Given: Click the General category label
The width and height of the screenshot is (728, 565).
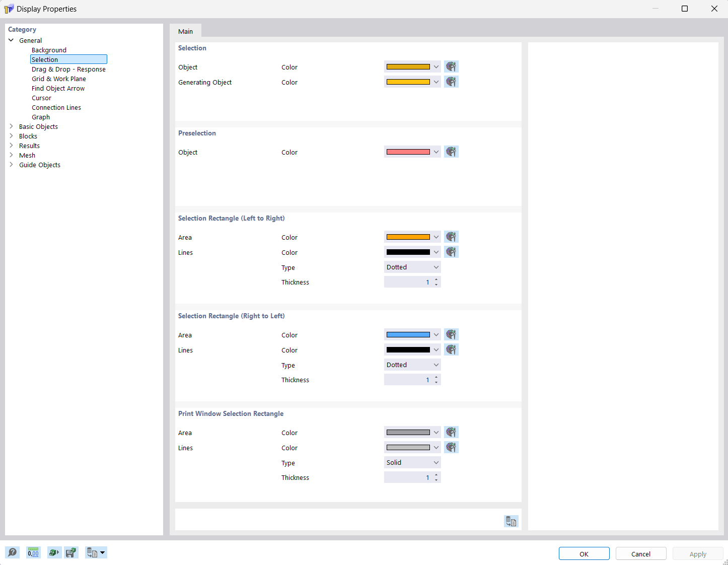Looking at the screenshot, I should point(30,40).
